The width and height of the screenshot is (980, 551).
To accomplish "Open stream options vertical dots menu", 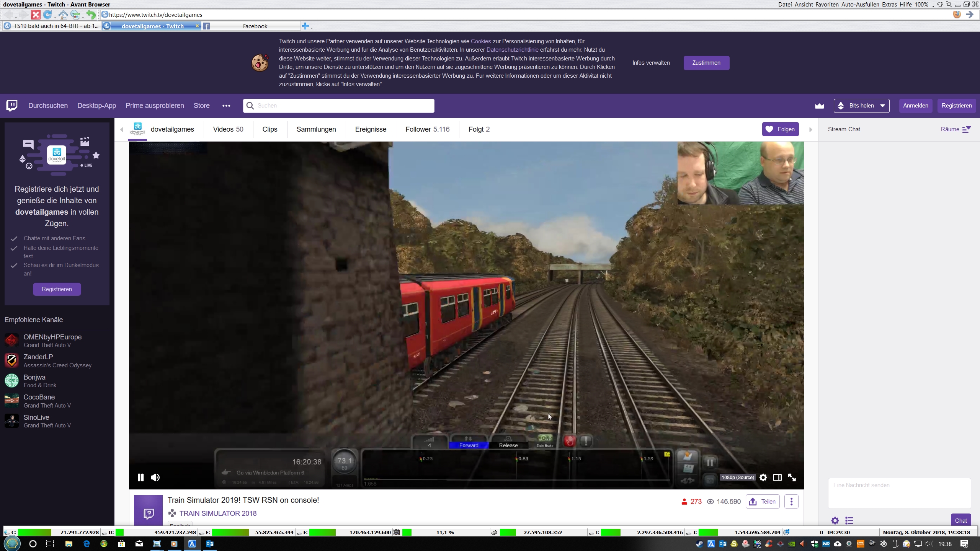I will click(791, 502).
